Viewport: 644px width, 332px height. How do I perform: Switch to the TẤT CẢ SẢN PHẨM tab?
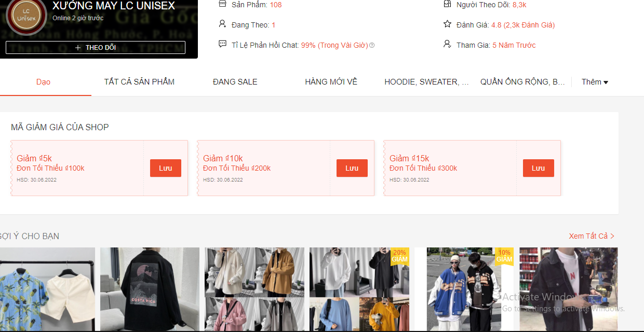point(139,81)
